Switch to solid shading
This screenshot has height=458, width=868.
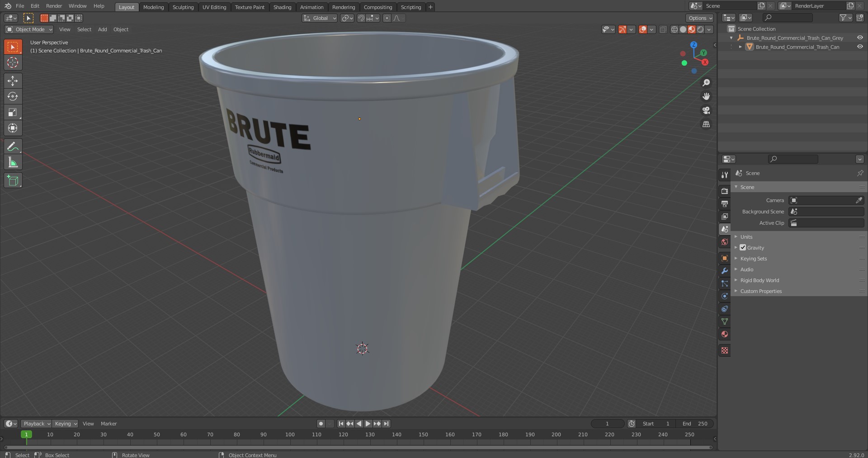[x=683, y=29]
